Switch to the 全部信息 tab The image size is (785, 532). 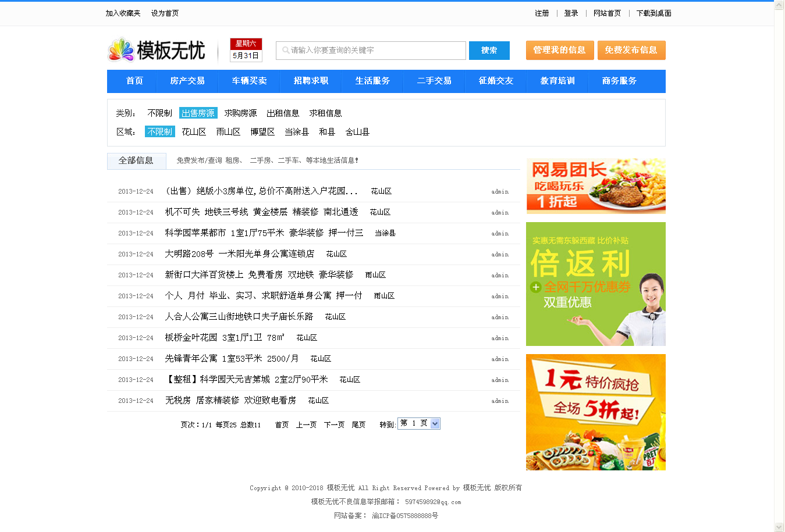click(136, 160)
